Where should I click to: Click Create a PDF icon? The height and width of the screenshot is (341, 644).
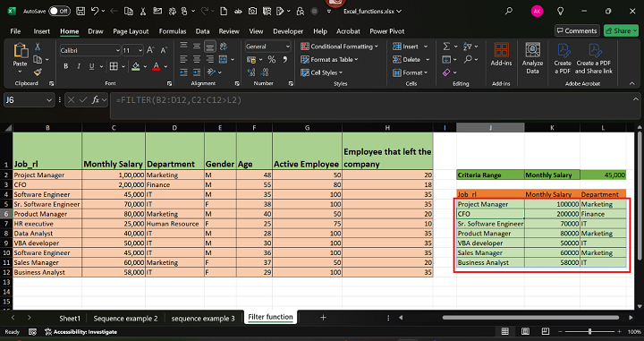pyautogui.click(x=563, y=58)
